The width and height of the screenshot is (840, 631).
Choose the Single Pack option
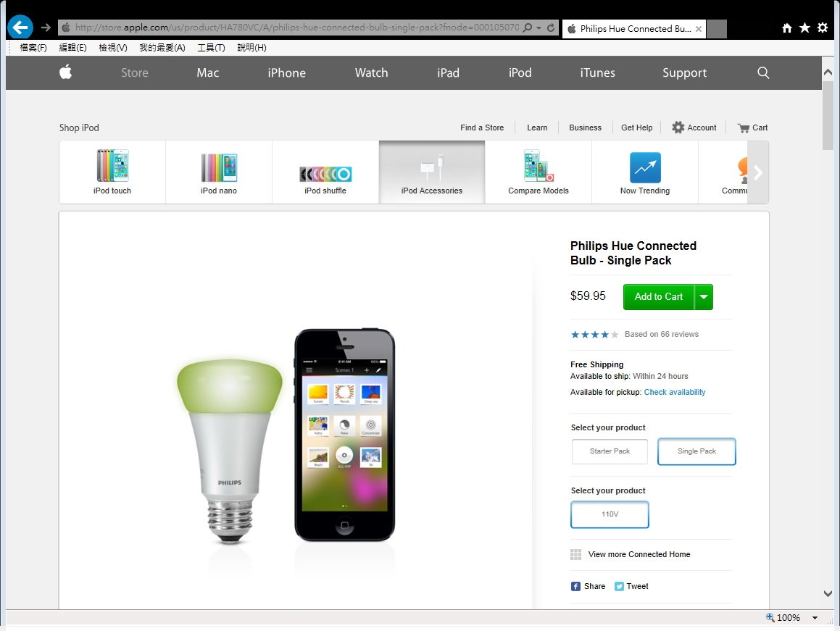(x=696, y=451)
